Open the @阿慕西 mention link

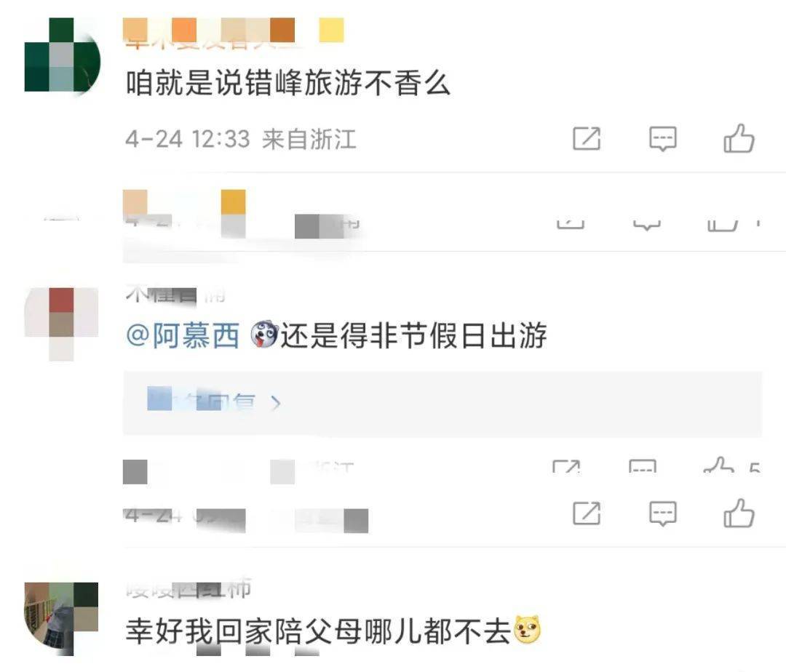[183, 335]
